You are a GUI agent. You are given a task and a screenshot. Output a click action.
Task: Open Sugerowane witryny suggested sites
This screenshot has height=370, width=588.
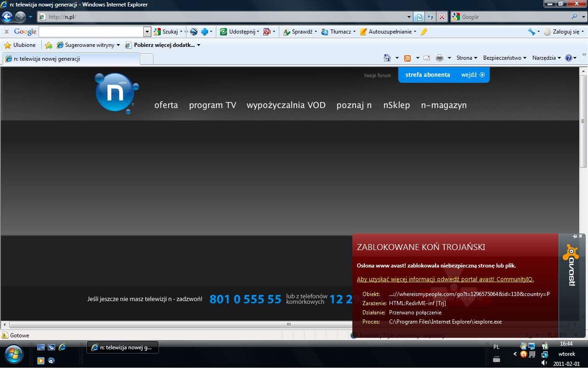click(x=88, y=45)
